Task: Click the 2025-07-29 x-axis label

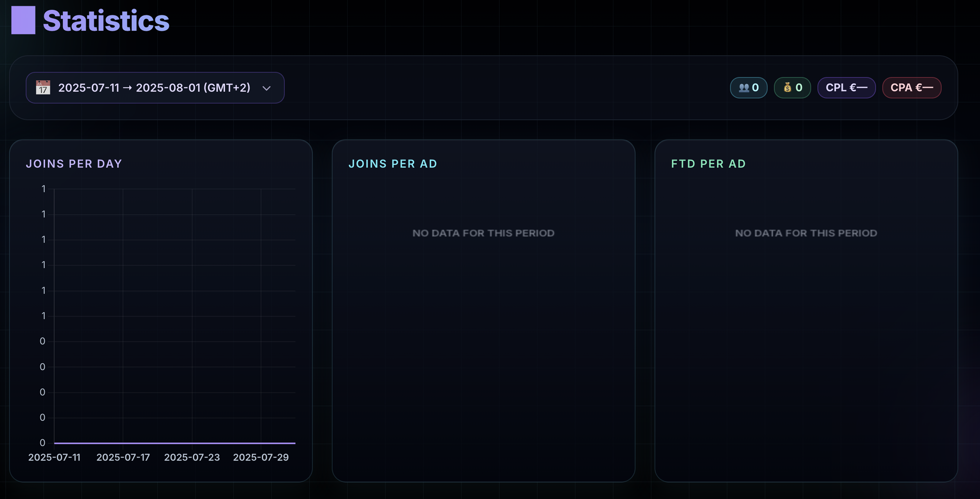Action: (261, 458)
